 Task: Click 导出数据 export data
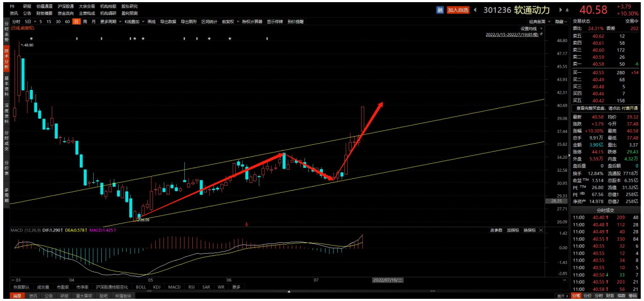coord(168,22)
